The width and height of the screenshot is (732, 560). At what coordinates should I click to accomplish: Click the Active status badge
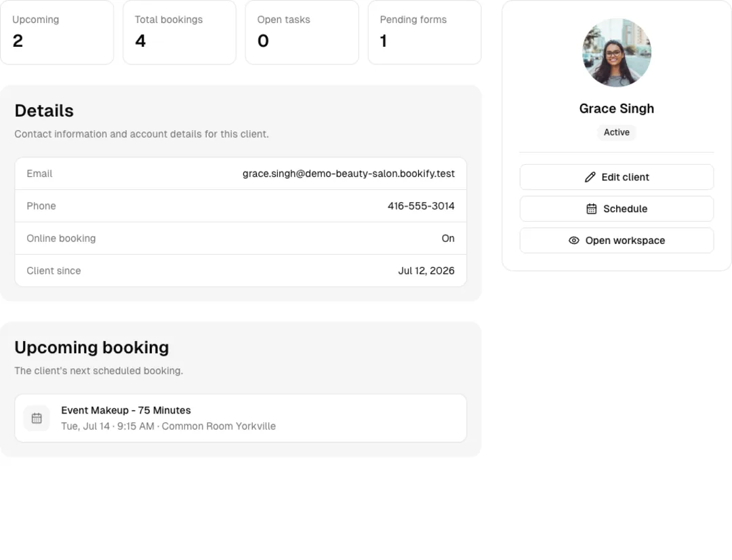point(617,132)
